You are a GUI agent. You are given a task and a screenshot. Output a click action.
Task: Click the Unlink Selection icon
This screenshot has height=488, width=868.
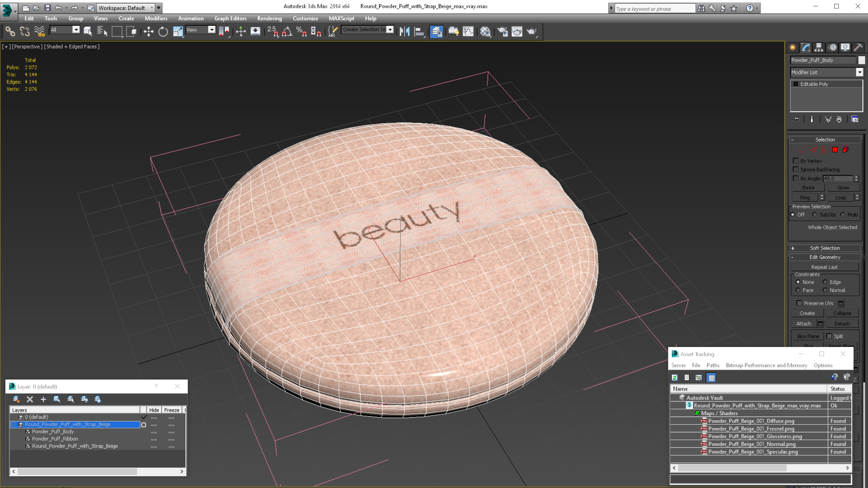click(x=25, y=32)
